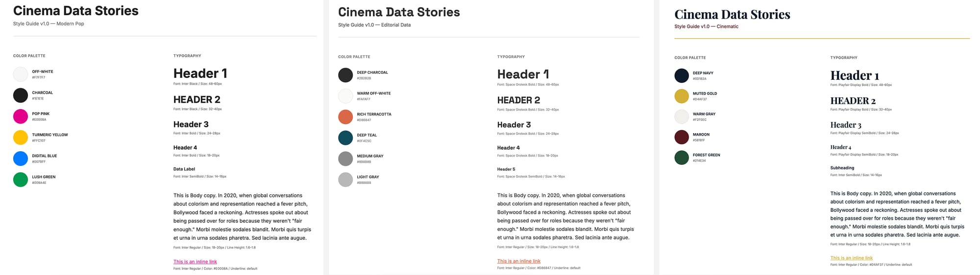Viewport: 980px width, 275px height.
Task: Click the Medium Gray swatch
Action: pyautogui.click(x=345, y=159)
